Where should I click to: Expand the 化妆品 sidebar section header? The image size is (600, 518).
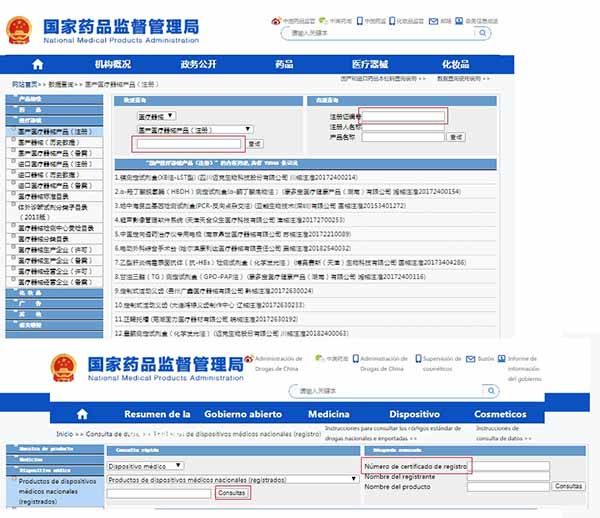[54, 293]
